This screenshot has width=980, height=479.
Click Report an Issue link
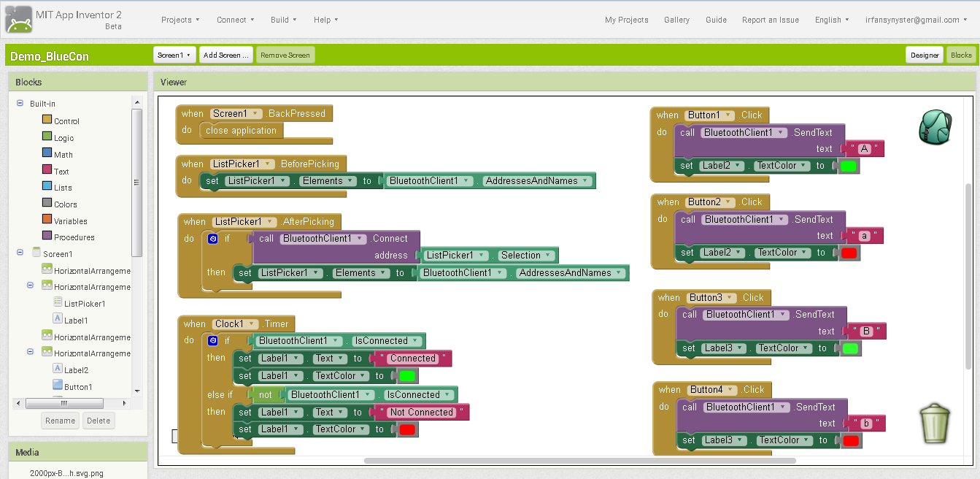(771, 20)
